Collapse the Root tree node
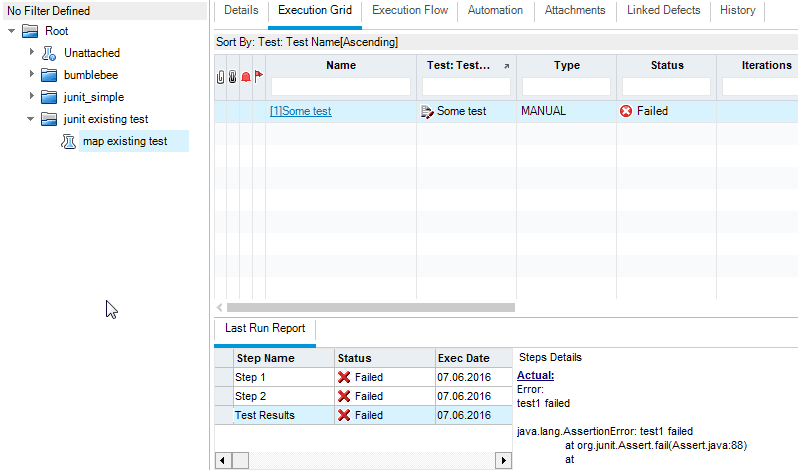The width and height of the screenshot is (798, 470). 11,31
